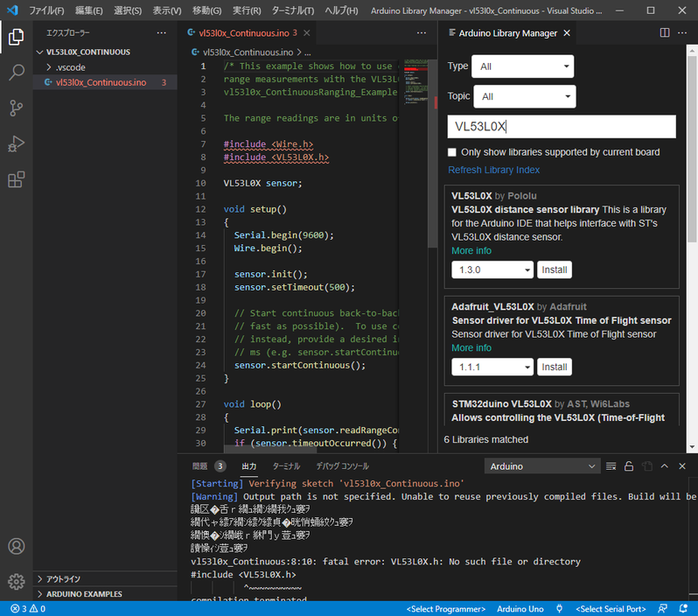Install the Pololu VL53L0X library

pos(555,269)
